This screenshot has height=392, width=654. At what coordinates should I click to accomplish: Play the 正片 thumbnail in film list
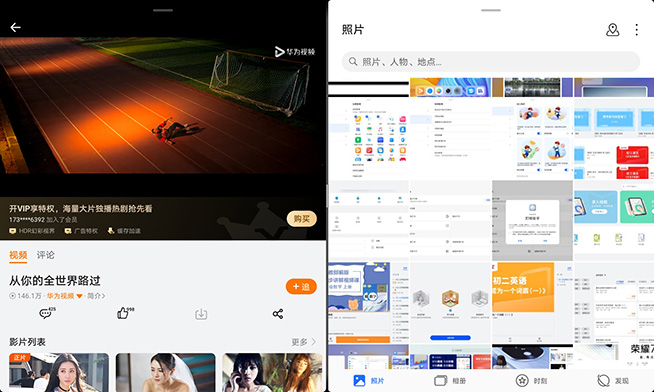point(59,372)
